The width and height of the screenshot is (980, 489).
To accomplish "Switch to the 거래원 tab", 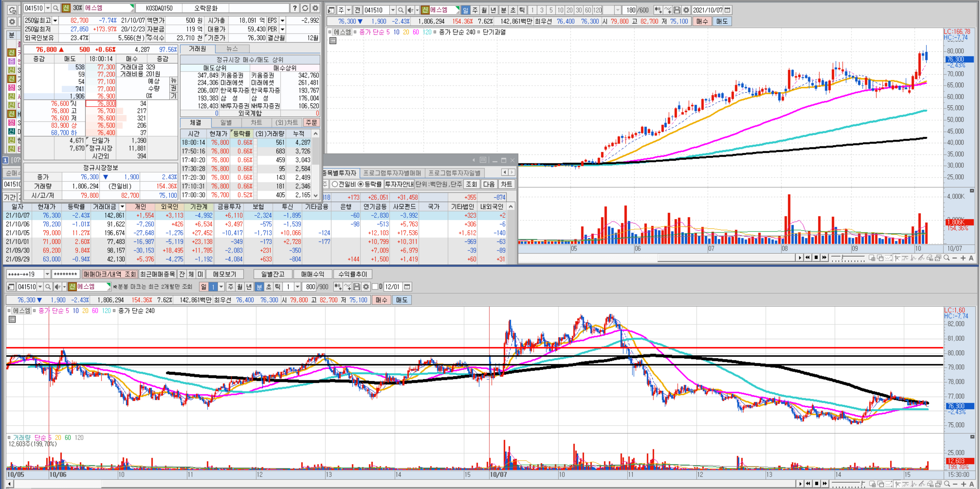I will click(197, 49).
